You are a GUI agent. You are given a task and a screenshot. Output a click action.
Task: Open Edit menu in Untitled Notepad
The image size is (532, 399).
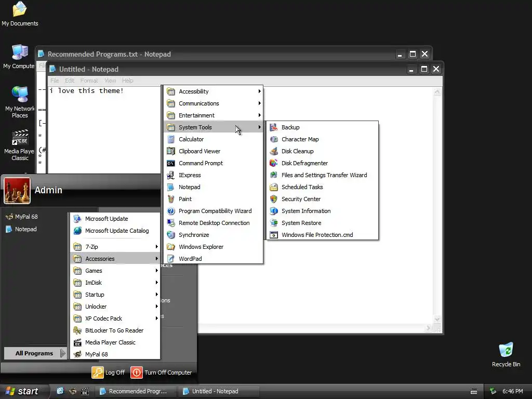click(x=70, y=81)
